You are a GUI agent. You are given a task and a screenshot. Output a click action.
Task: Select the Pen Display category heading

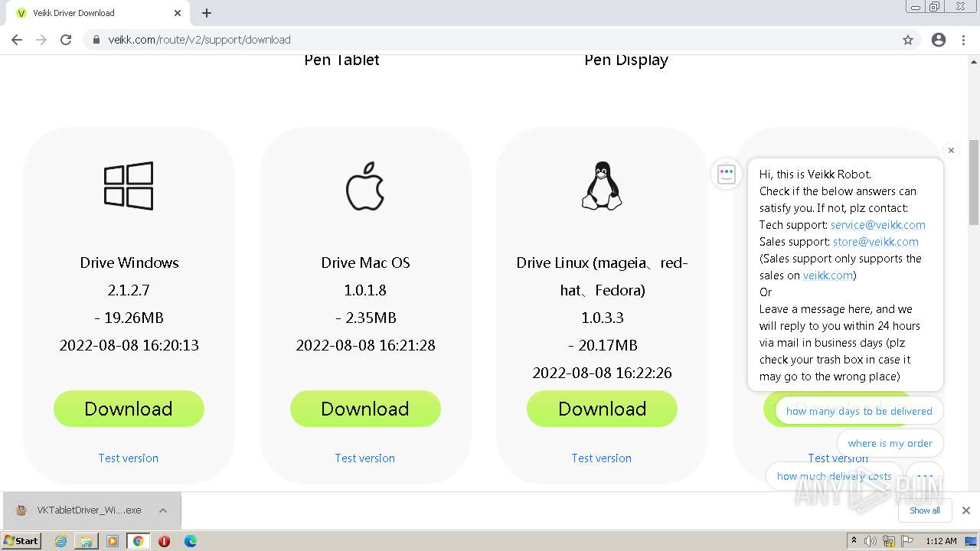[626, 60]
